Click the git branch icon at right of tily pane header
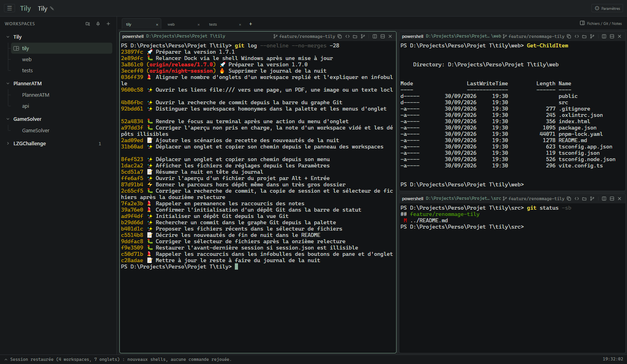Viewport: 627px width, 364px height. 363,36
